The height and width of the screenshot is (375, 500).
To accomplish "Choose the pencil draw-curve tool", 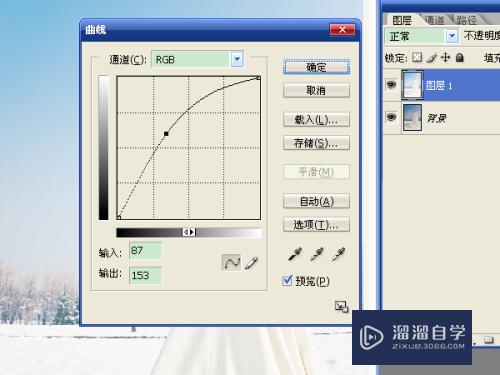I will tap(251, 263).
